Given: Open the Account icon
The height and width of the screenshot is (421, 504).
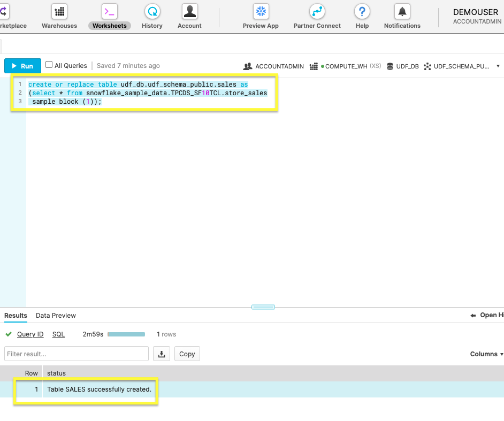Looking at the screenshot, I should (189, 12).
